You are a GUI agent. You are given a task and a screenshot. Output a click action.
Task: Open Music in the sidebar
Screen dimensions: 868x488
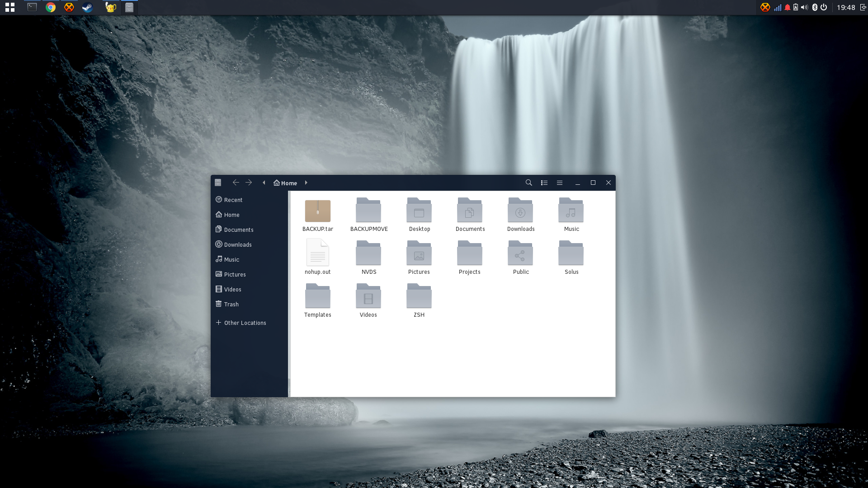(x=250, y=259)
